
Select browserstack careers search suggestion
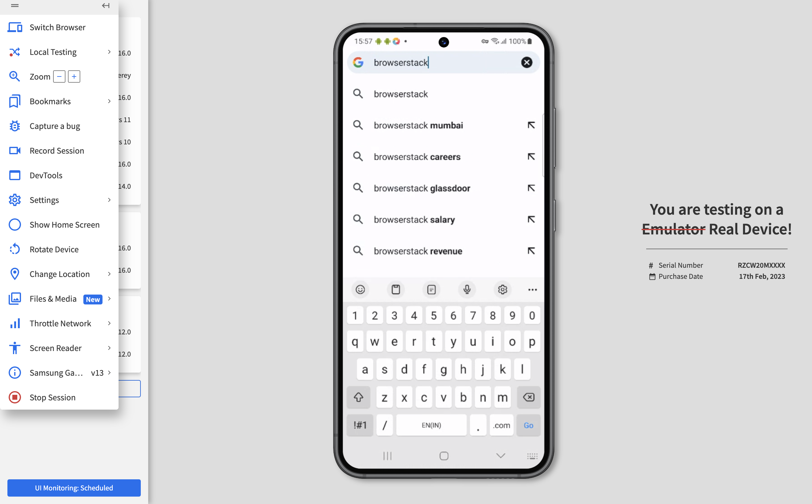(x=443, y=156)
